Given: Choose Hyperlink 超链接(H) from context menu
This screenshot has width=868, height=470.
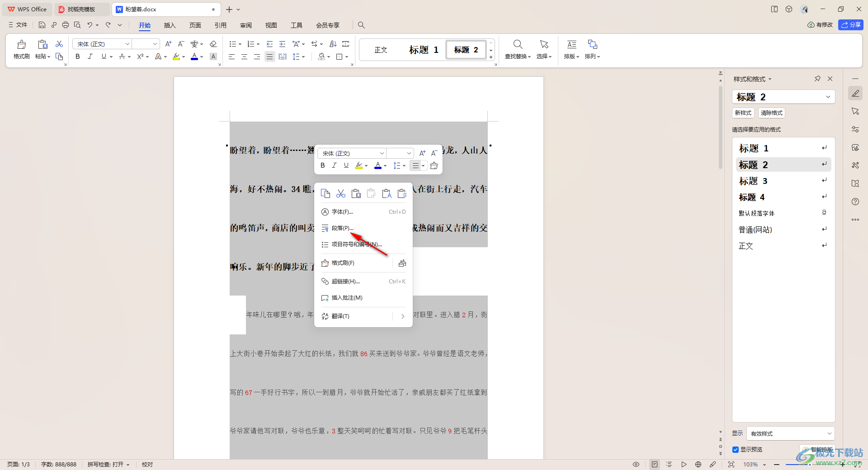Looking at the screenshot, I should point(363,282).
